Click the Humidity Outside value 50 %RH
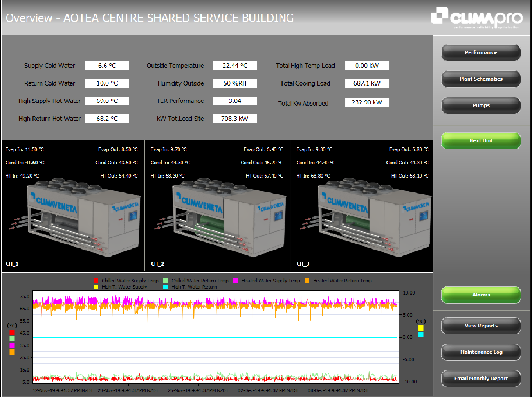 point(235,83)
